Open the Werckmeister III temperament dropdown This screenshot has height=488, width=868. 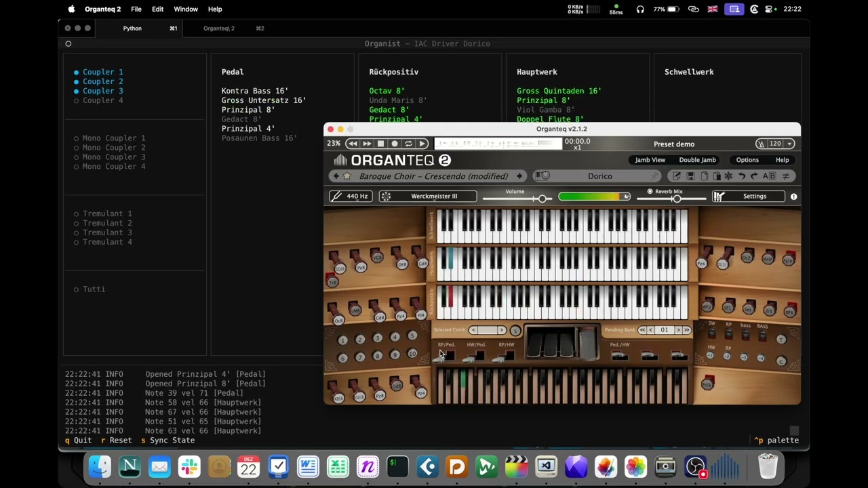(427, 197)
